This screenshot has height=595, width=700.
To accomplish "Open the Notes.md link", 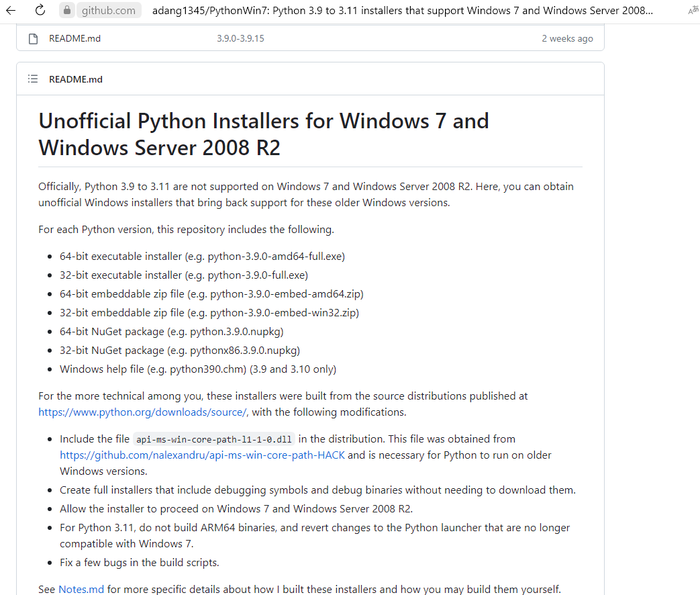I will coord(81,590).
